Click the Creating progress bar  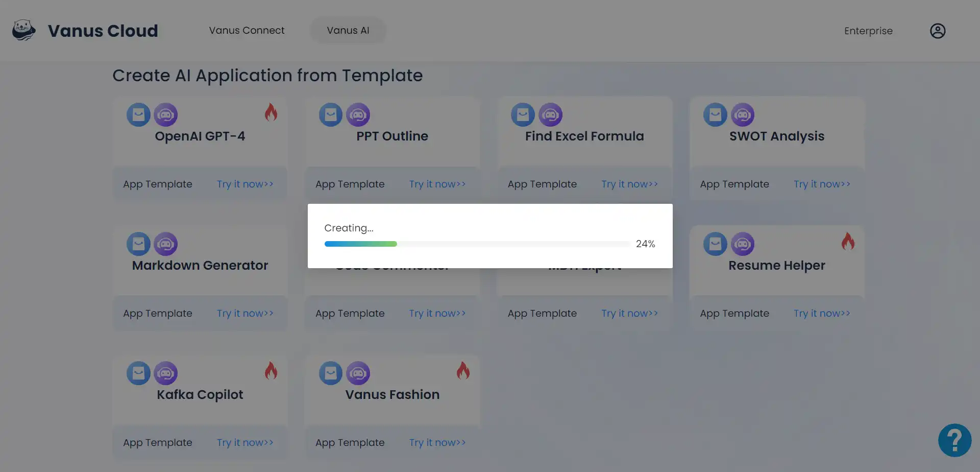pos(477,244)
